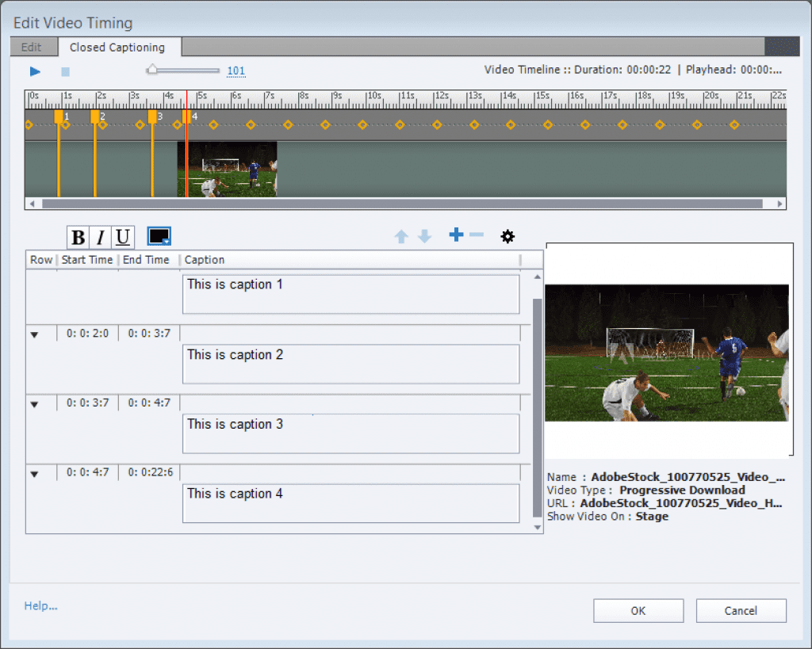
Task: Click the Cancel button
Action: pos(741,611)
